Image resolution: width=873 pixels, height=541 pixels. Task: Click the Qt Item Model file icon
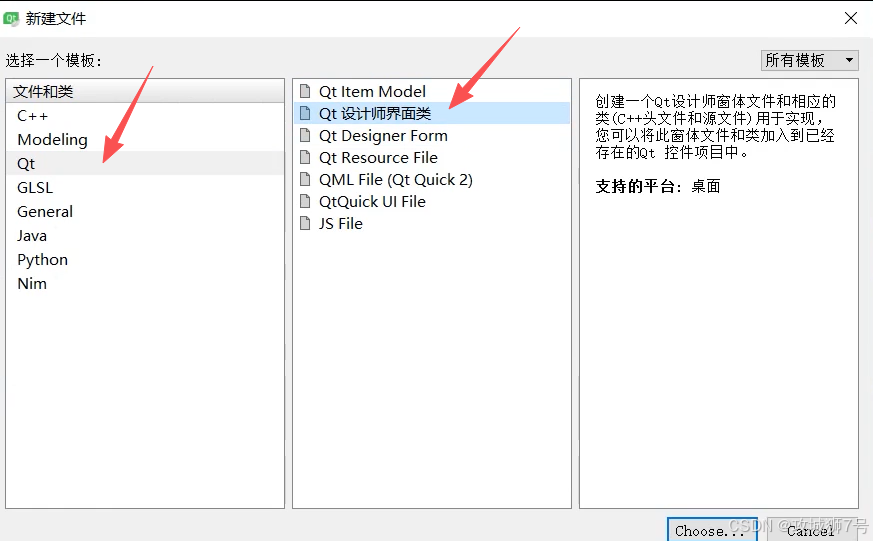[305, 91]
